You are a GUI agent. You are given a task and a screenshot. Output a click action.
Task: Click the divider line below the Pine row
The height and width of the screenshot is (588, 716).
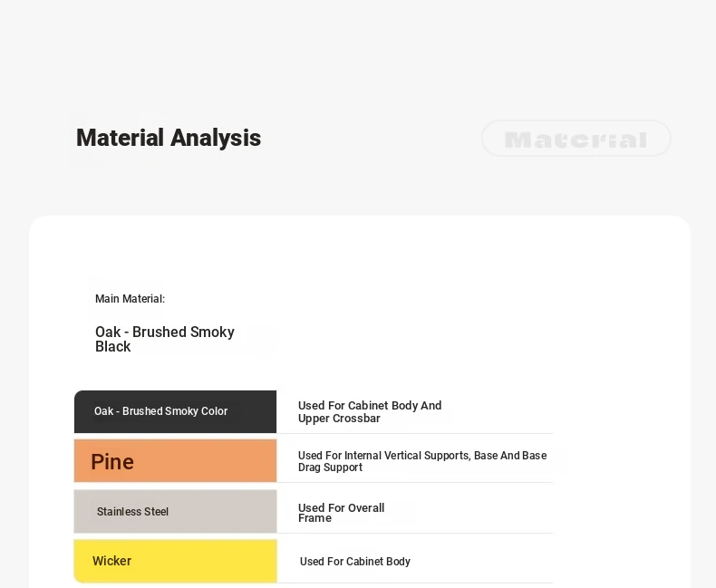pos(414,483)
